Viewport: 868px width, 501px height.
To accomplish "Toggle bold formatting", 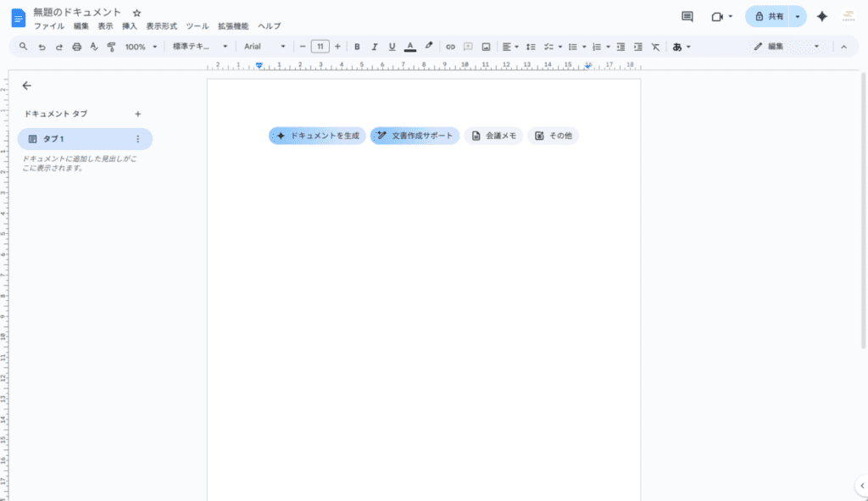I will (x=357, y=47).
